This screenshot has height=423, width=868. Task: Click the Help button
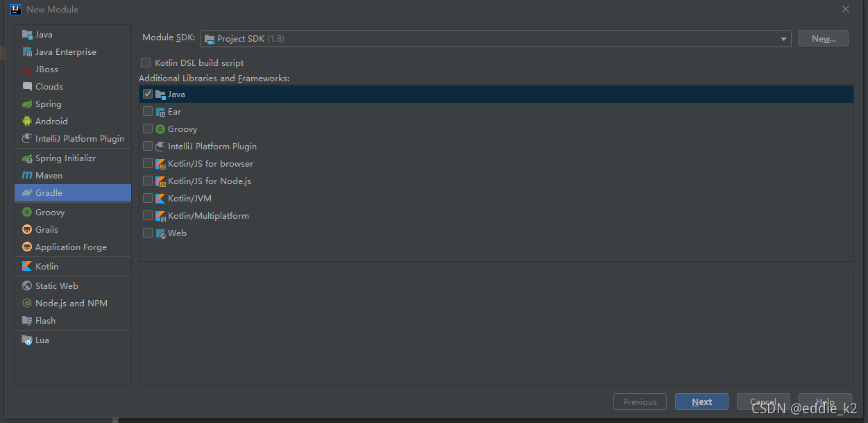tap(825, 401)
